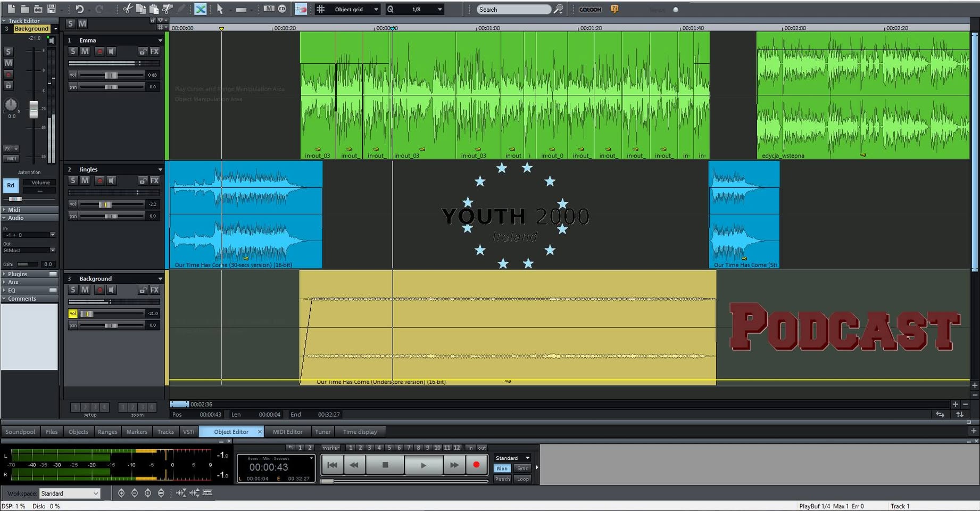Mute the Emma track
Screen dimensions: 980x511
[85, 51]
